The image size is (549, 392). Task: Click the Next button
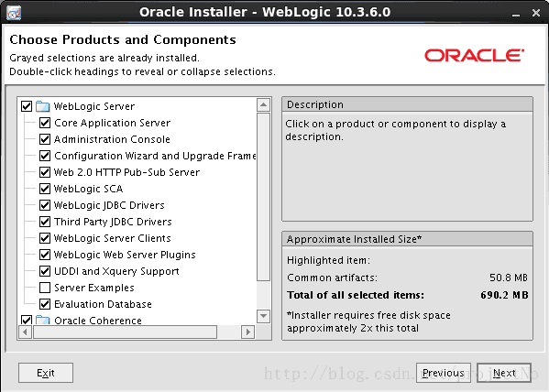tap(504, 373)
